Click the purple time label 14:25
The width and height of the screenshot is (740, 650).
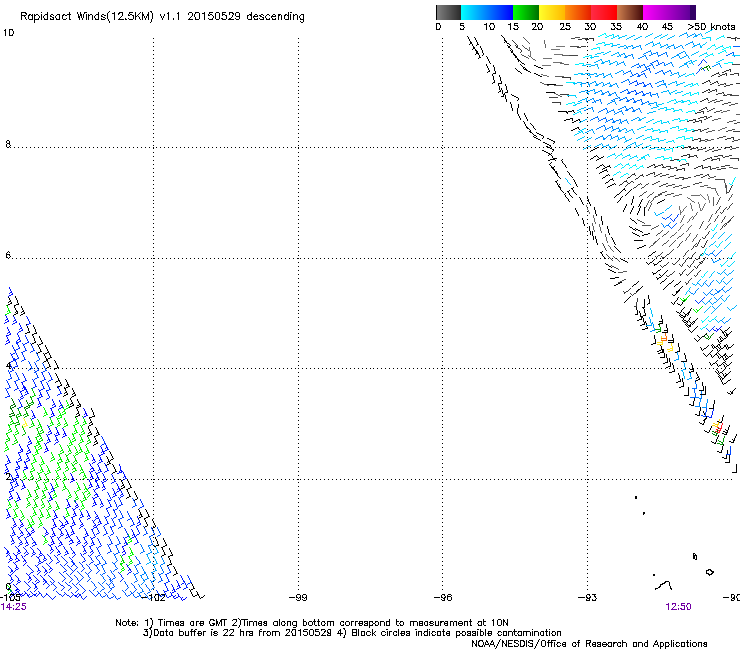point(14,607)
